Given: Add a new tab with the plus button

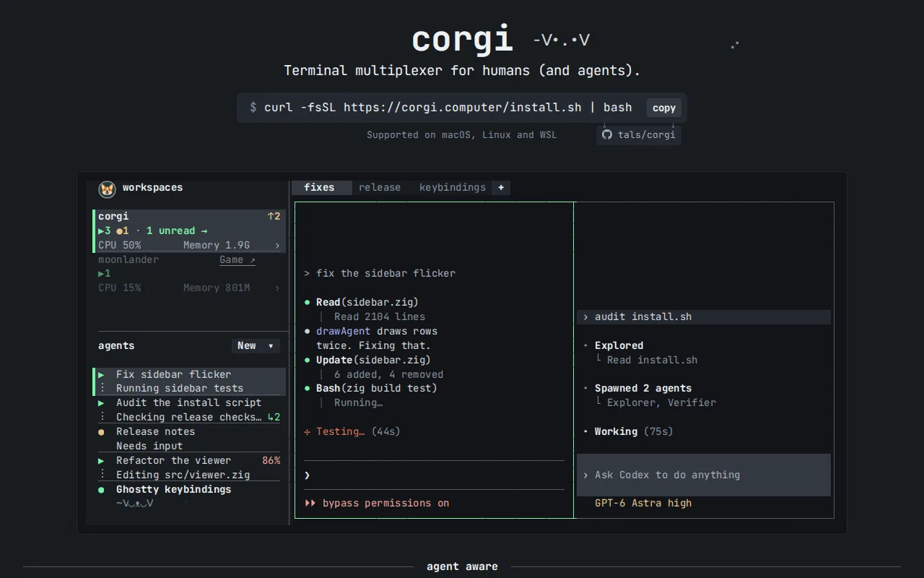Looking at the screenshot, I should [x=501, y=188].
